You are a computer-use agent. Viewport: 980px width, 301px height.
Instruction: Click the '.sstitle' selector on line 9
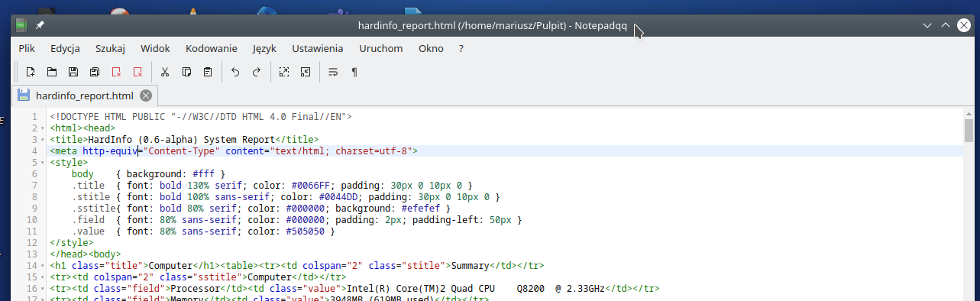click(94, 209)
